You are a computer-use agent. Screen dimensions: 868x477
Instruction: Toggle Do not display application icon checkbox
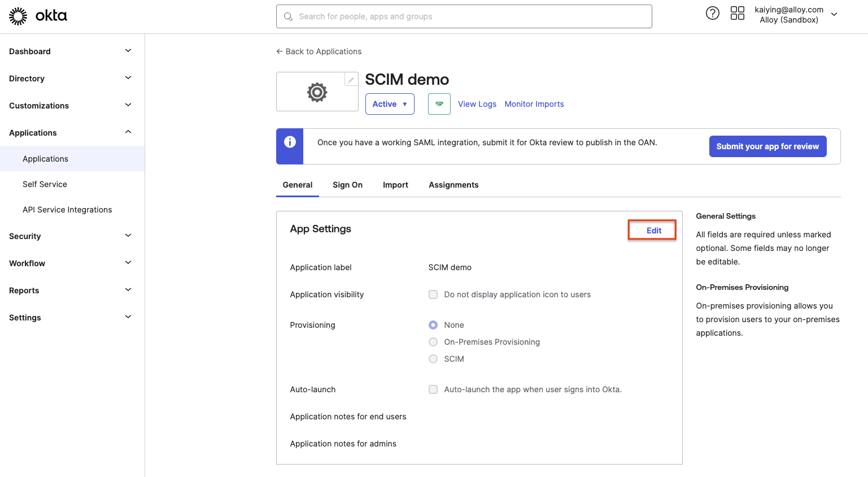coord(433,294)
